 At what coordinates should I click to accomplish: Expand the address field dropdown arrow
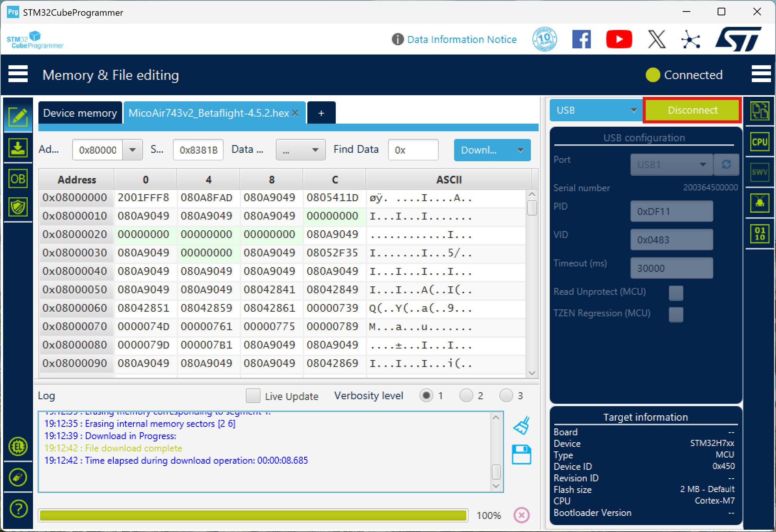(x=133, y=150)
